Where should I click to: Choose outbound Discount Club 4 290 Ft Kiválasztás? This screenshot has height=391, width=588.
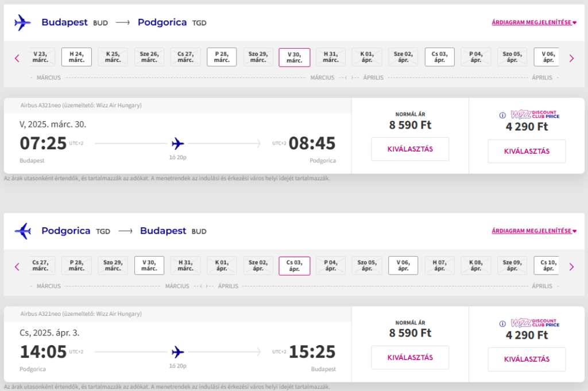[527, 151]
